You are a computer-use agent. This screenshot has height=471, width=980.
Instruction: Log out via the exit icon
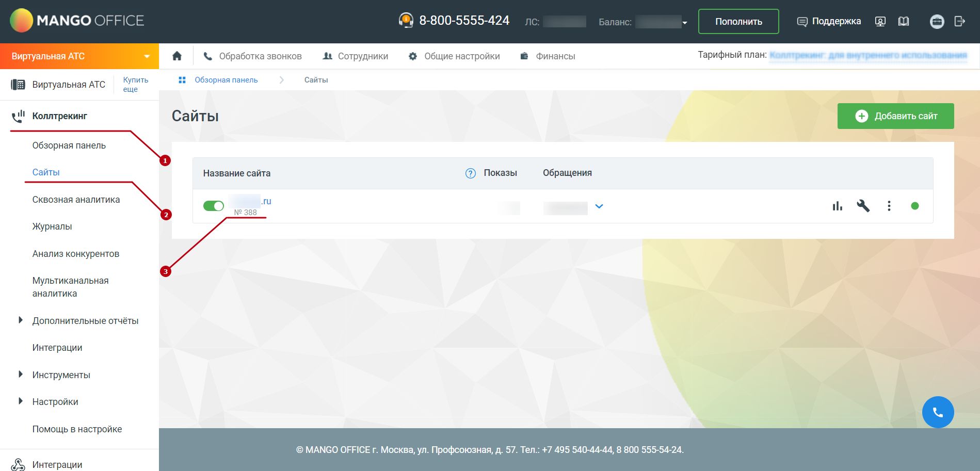click(960, 22)
